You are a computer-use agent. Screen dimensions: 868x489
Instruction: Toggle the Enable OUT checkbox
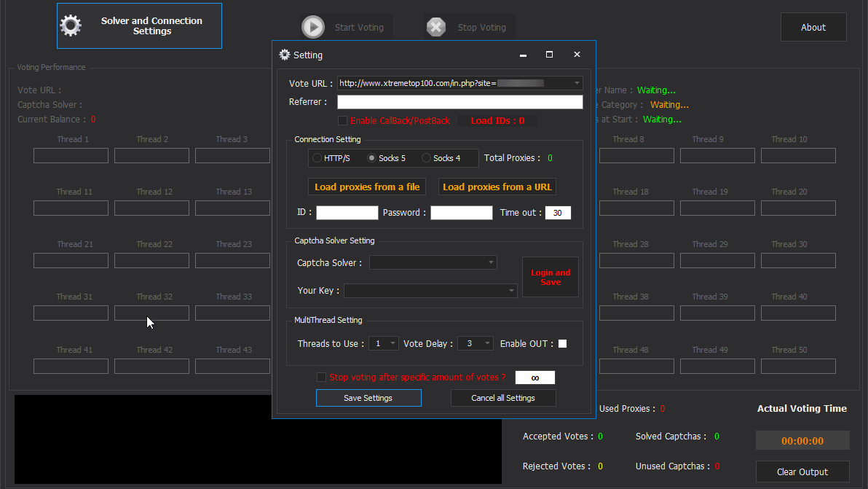562,344
